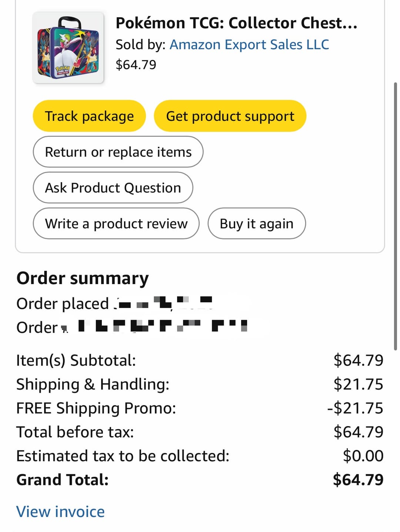
Task: Click the vertical scrollbar on the right edge
Action: click(x=396, y=216)
